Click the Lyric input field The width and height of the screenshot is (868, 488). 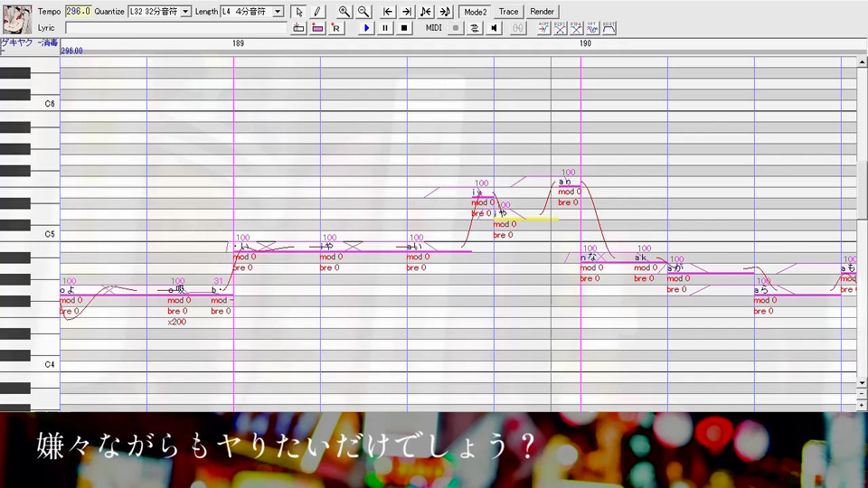pos(176,28)
